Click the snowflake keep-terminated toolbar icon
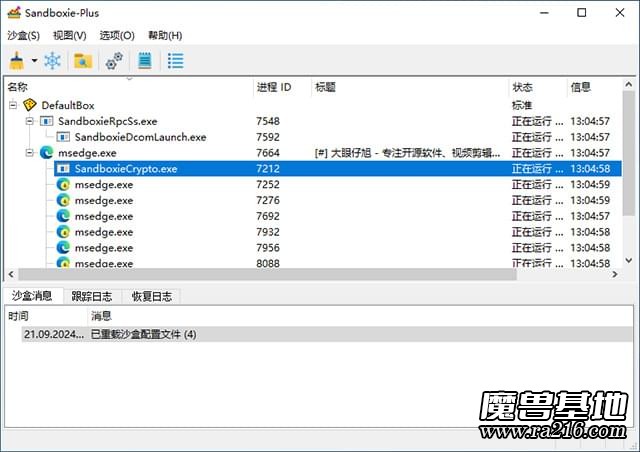 click(x=53, y=61)
